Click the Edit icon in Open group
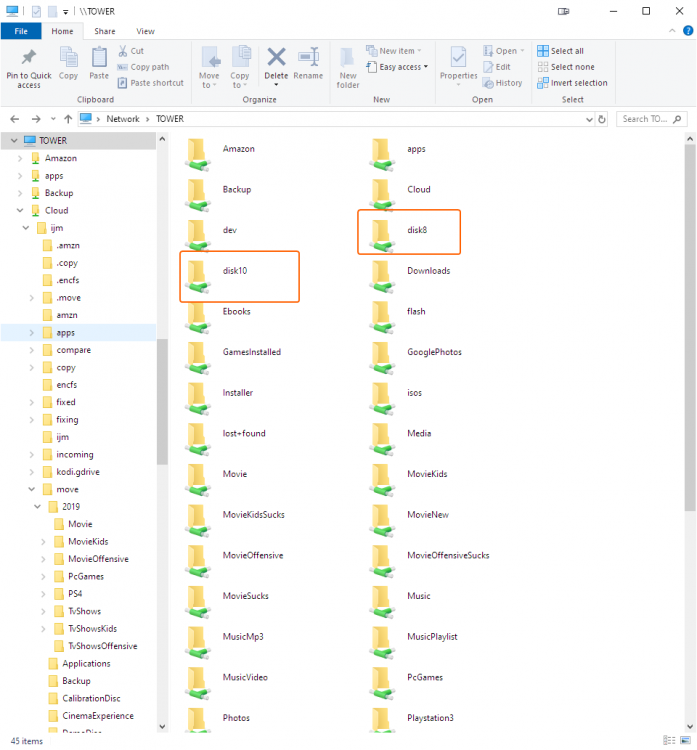697x750 pixels. (488, 67)
